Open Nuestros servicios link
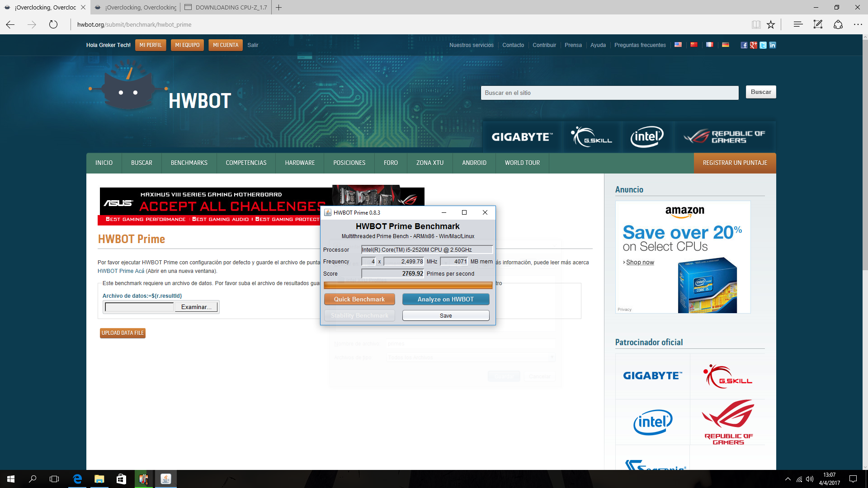868x488 pixels. (472, 45)
